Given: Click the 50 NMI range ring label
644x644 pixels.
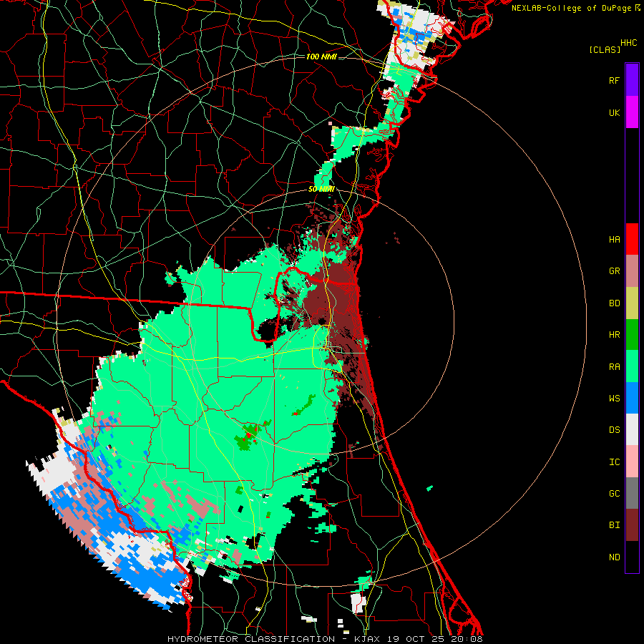Looking at the screenshot, I should point(321,189).
